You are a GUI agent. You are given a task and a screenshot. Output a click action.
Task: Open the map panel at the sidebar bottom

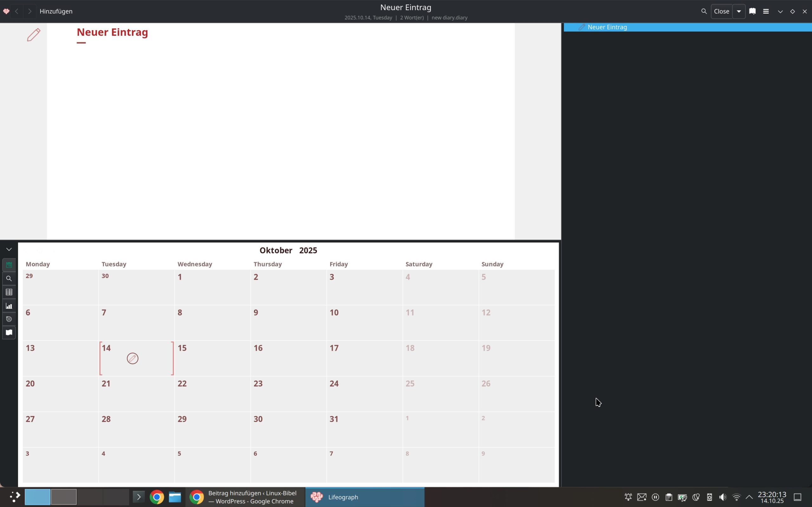tap(9, 333)
